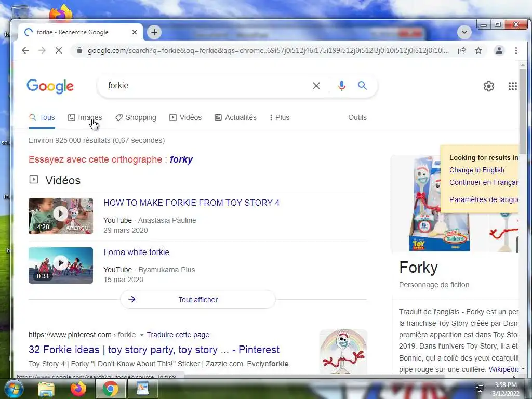Open the Forna white forkie link
Viewport: 532px width, 399px height.
coord(137,252)
